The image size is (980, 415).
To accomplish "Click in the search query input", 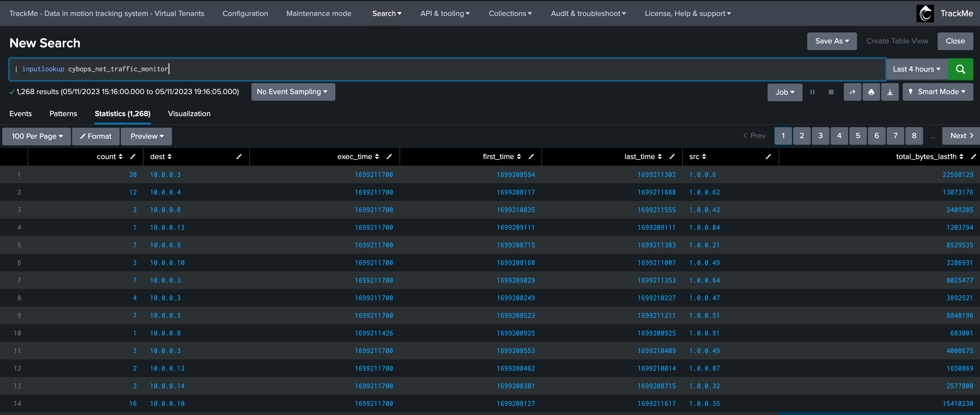I will [x=447, y=69].
